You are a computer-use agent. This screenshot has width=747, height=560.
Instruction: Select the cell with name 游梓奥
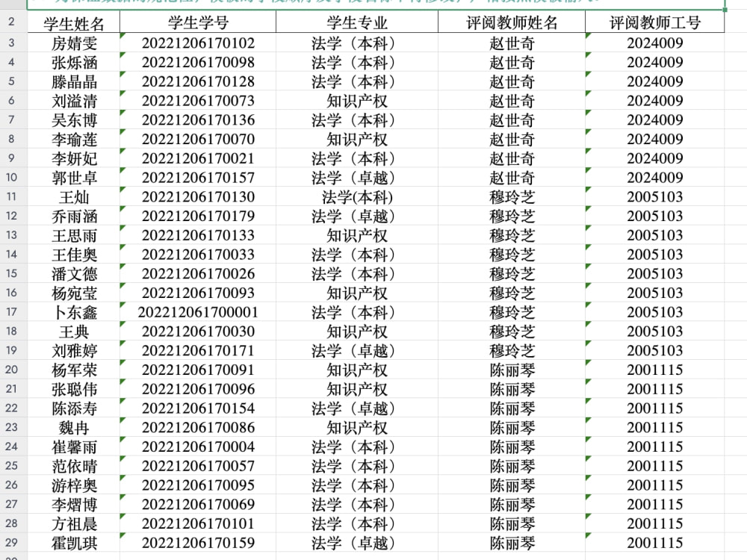[74, 485]
